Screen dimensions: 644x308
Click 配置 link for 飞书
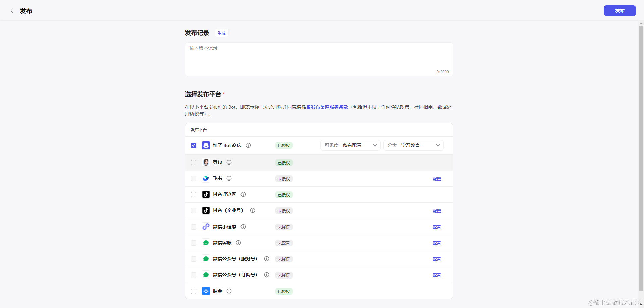(437, 179)
